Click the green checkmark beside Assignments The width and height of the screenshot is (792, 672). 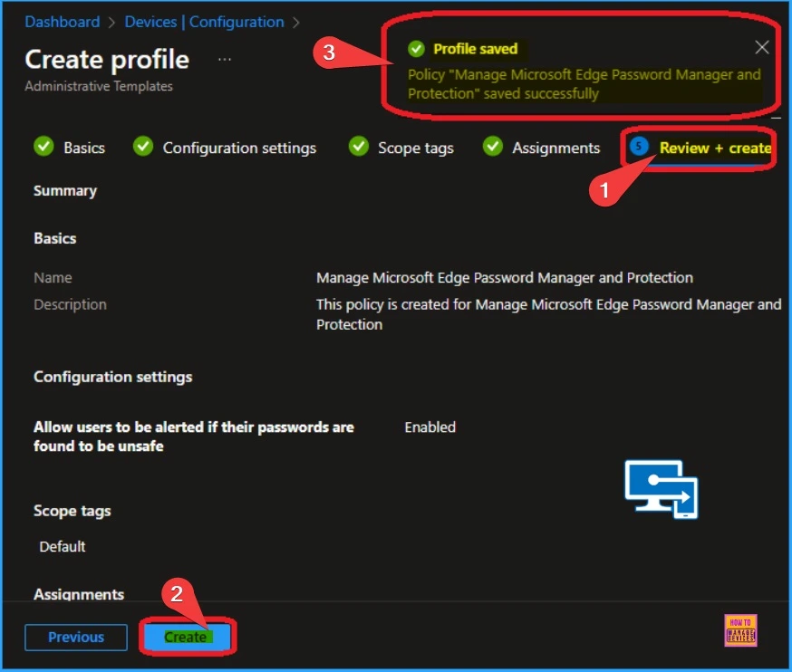(492, 146)
